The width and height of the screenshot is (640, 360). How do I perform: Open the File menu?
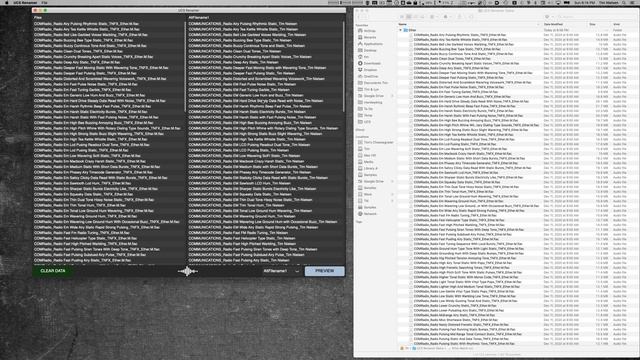coord(44,2)
